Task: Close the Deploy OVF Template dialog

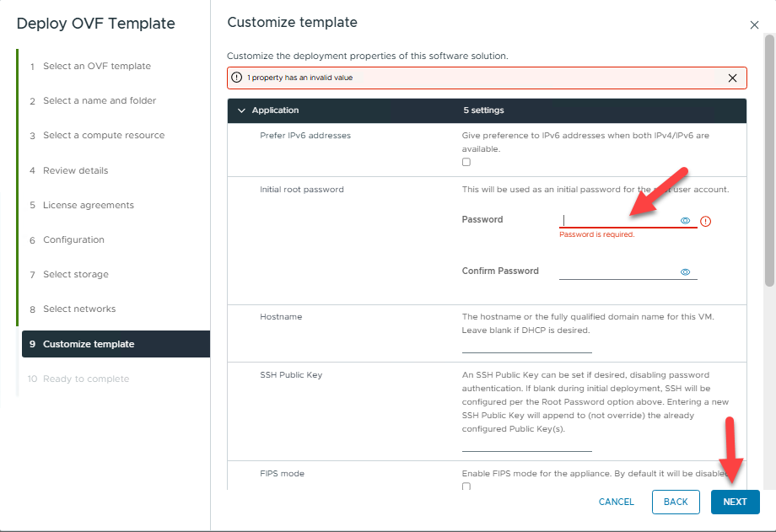Action: (754, 25)
